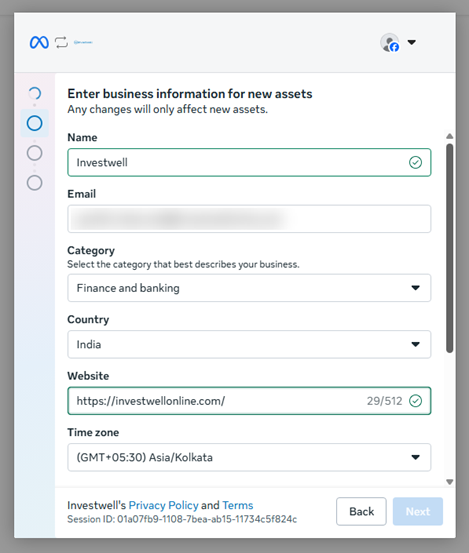Viewport: 469px width, 553px height.
Task: Click the Session ID text
Action: (x=182, y=519)
